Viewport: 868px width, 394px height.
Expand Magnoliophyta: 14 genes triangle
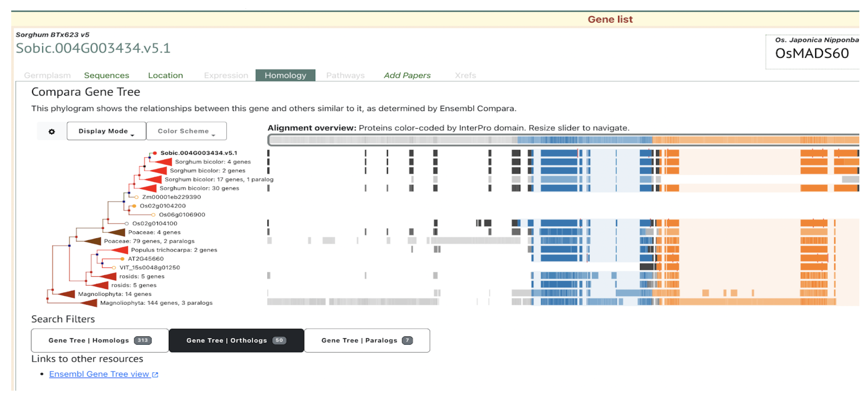66,294
